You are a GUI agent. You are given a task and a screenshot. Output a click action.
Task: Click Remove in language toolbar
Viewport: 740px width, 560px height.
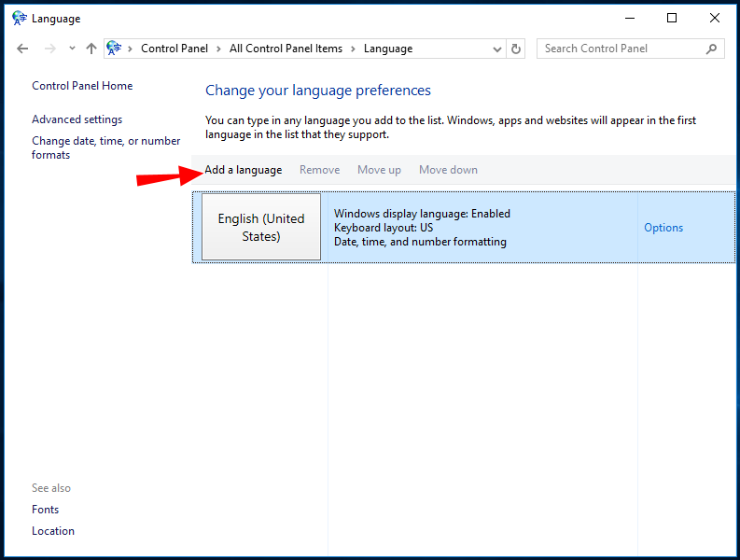(319, 170)
